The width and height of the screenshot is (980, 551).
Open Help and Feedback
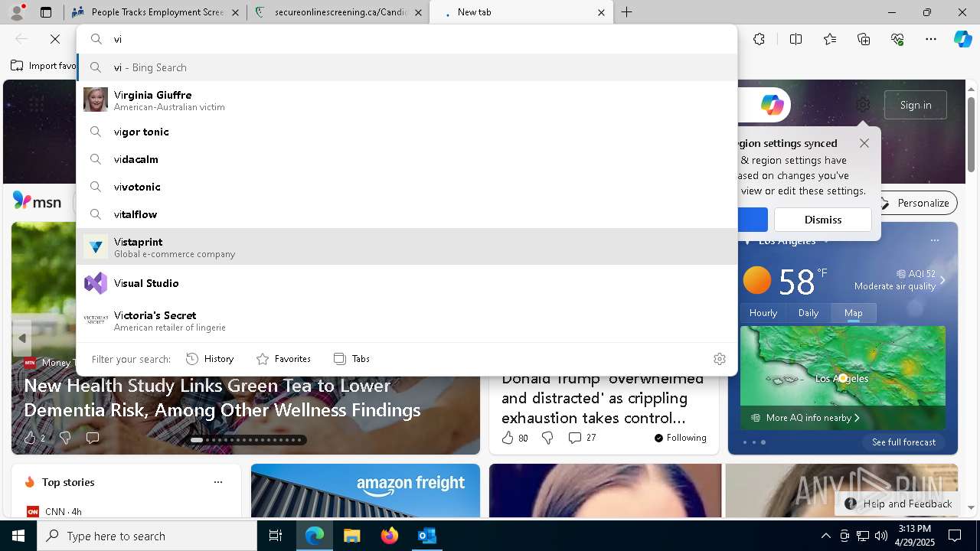tap(899, 504)
